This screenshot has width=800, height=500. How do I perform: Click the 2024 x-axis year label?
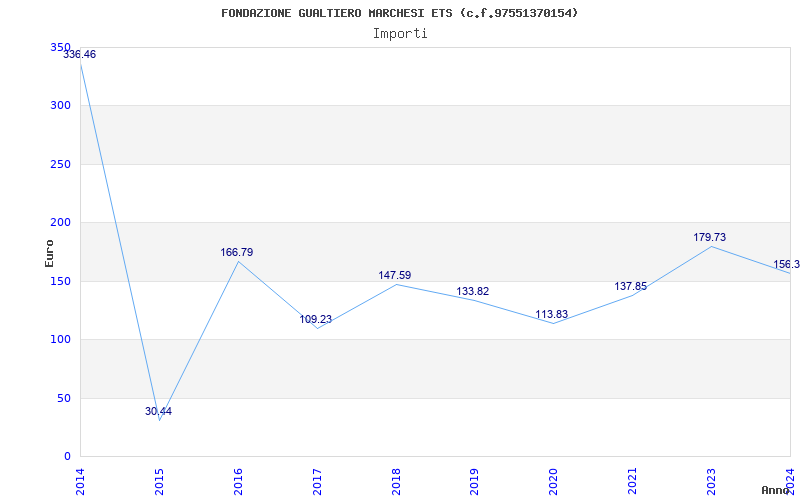click(x=790, y=482)
